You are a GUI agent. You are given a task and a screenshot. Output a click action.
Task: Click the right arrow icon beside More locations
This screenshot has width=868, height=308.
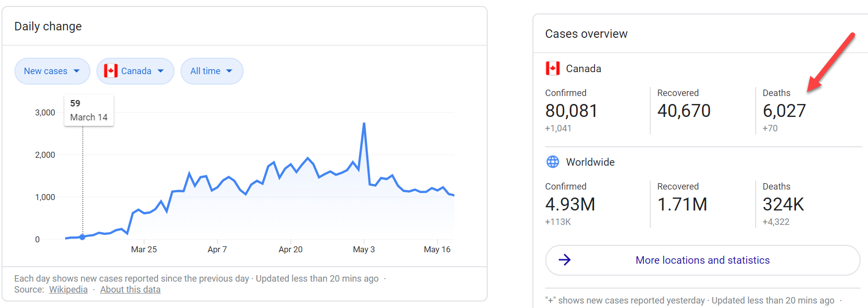pyautogui.click(x=564, y=260)
